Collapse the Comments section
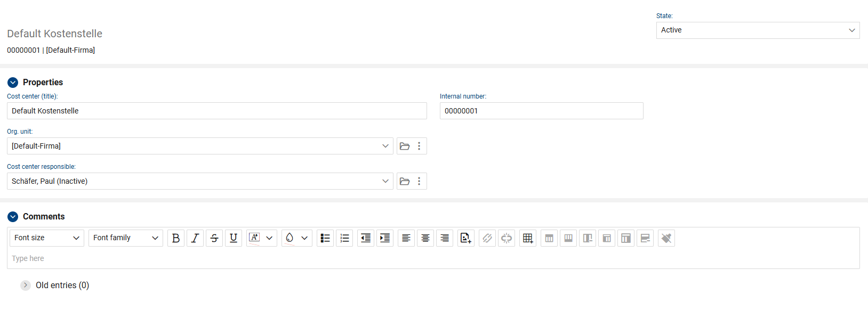This screenshot has width=868, height=310. [13, 217]
